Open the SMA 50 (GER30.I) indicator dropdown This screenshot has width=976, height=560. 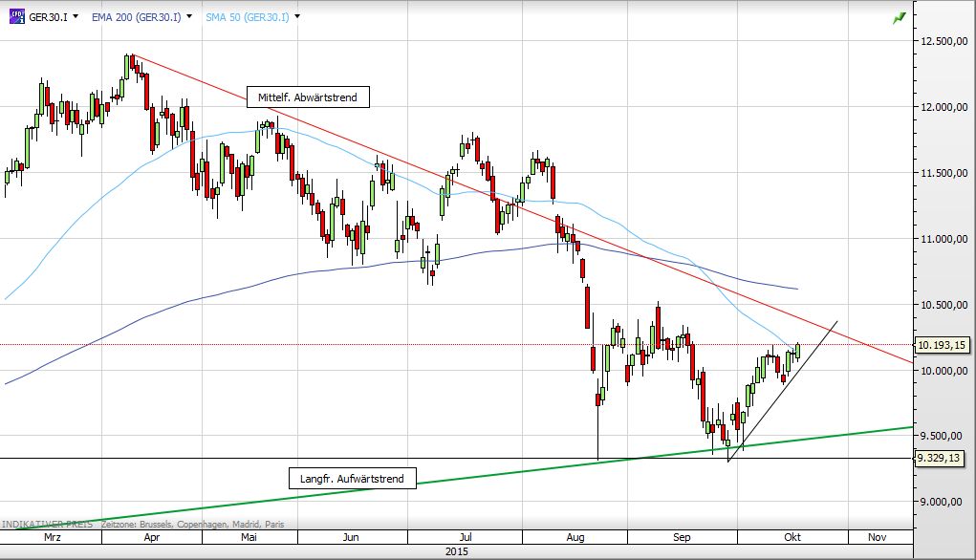[x=297, y=17]
